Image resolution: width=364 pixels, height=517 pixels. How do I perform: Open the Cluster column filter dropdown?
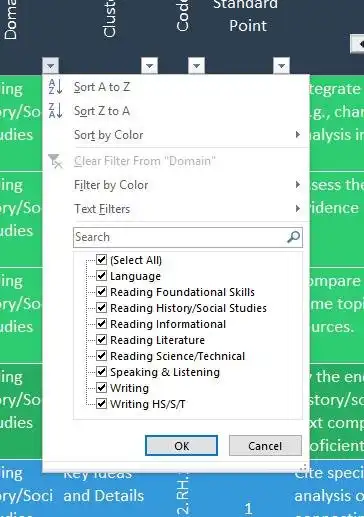tap(149, 66)
